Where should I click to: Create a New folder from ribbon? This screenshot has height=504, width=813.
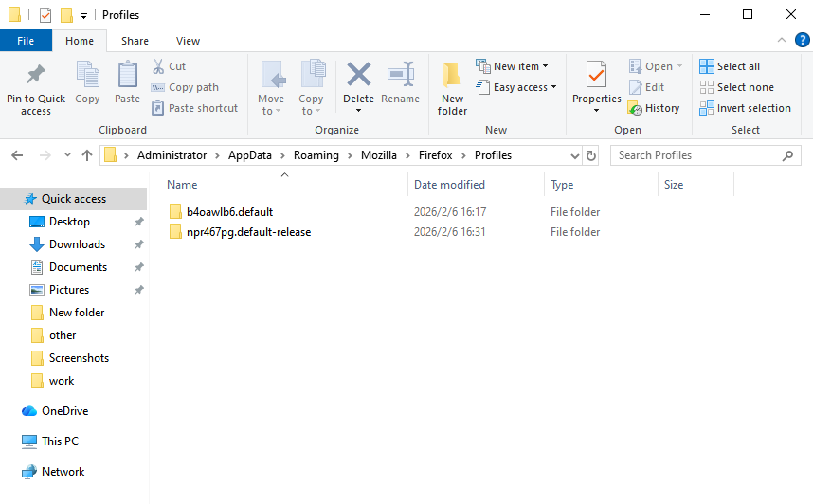pos(452,88)
